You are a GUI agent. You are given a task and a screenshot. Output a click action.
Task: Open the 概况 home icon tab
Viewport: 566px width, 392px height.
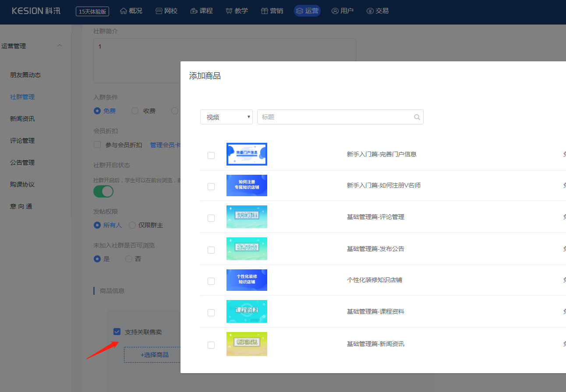tap(131, 11)
